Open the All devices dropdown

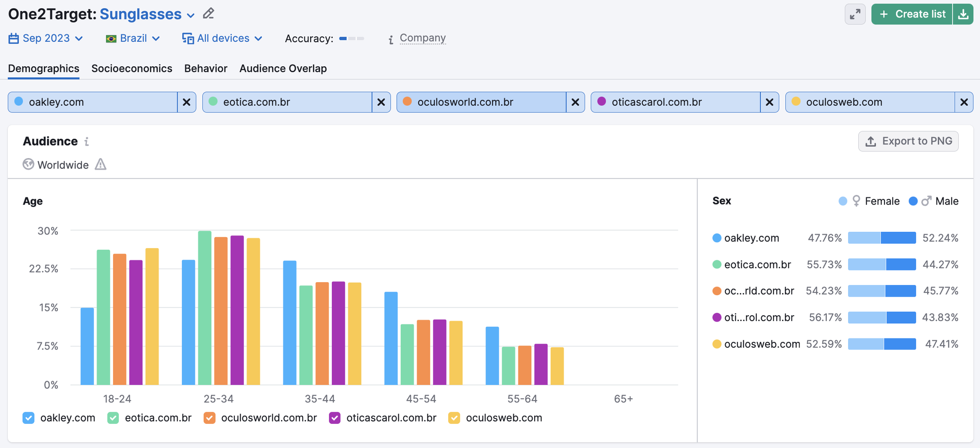tap(222, 38)
